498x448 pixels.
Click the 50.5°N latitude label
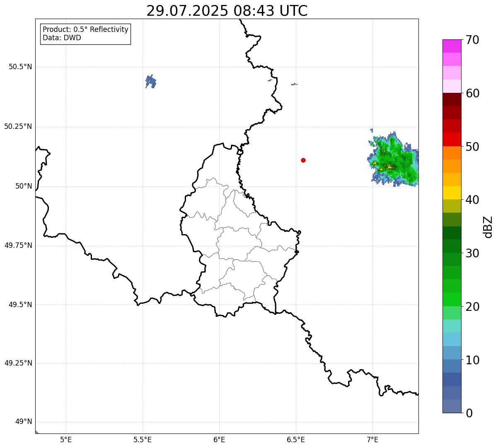20,67
